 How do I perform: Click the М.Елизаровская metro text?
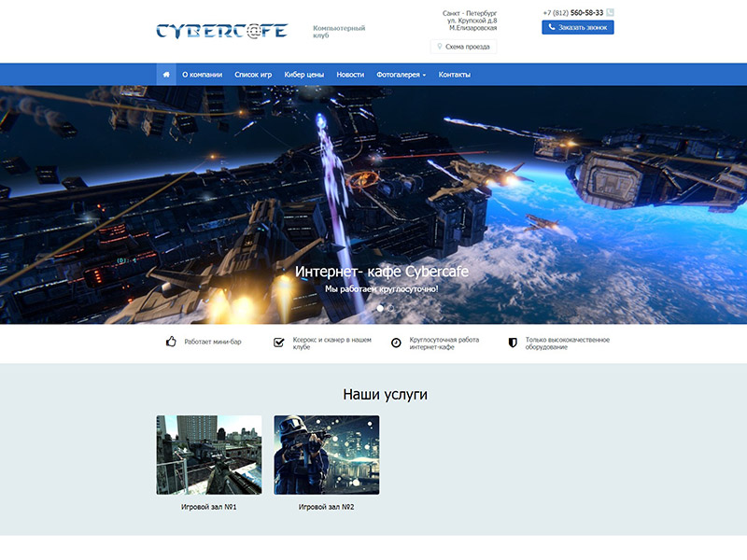tap(472, 28)
